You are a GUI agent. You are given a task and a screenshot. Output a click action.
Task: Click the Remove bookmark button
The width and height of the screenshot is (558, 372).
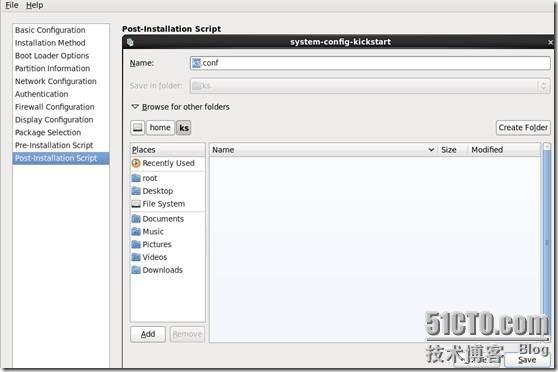point(187,334)
